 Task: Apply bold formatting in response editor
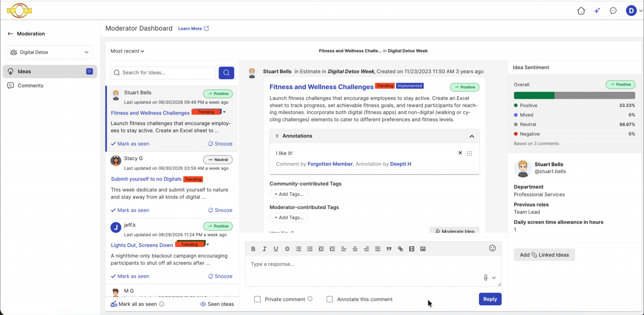click(253, 249)
